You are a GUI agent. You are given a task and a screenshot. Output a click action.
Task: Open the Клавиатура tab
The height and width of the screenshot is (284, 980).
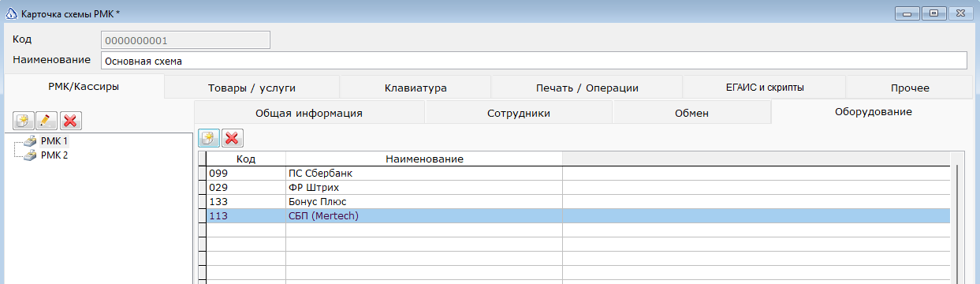(415, 88)
